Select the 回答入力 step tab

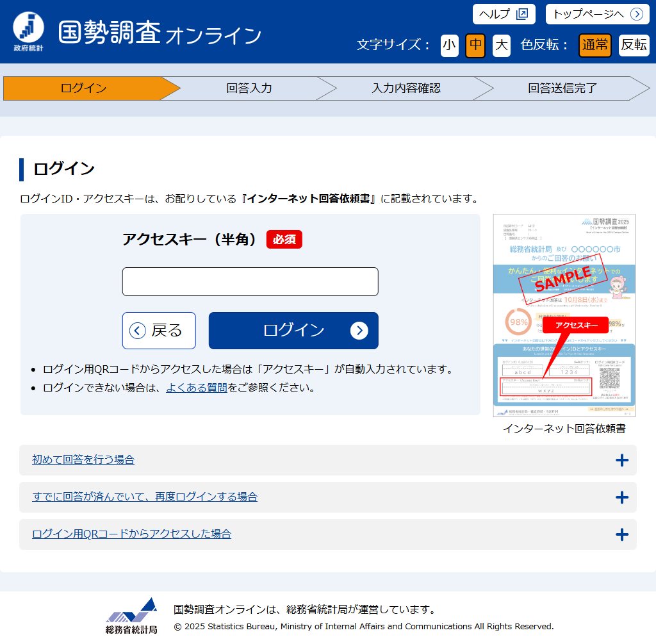point(249,88)
